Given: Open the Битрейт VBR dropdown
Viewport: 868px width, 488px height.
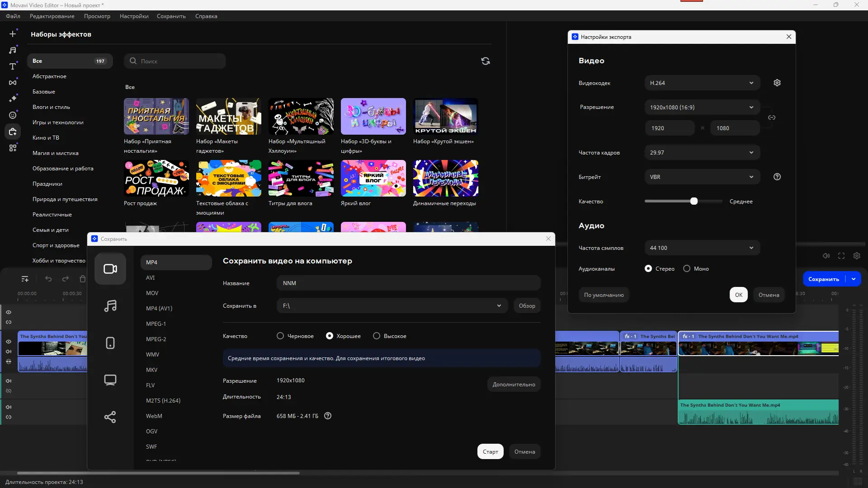Looking at the screenshot, I should [x=701, y=177].
